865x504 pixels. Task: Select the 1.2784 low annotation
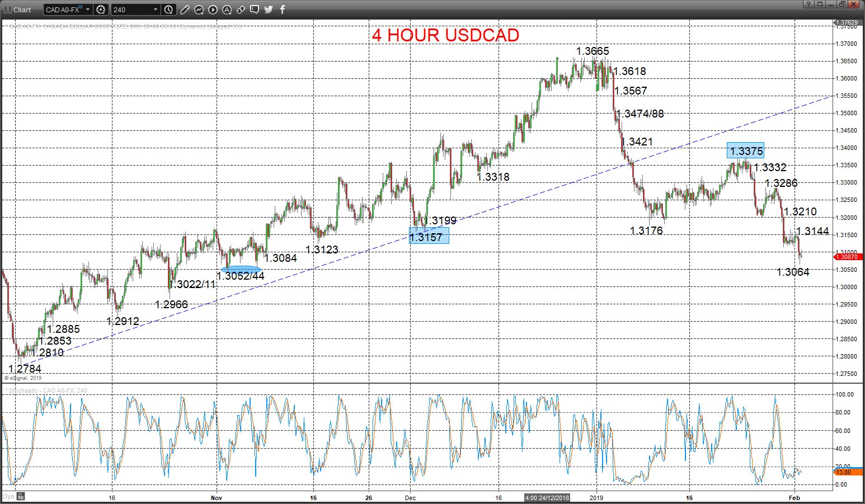pyautogui.click(x=25, y=369)
